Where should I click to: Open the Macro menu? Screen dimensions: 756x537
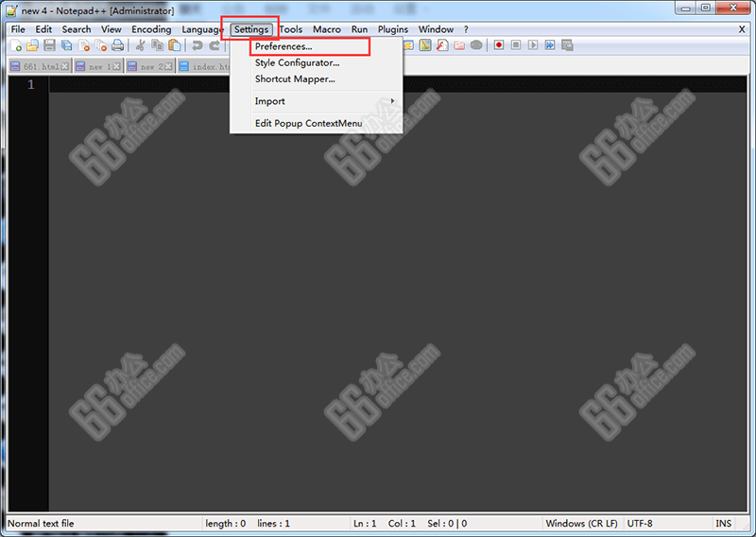[x=327, y=29]
